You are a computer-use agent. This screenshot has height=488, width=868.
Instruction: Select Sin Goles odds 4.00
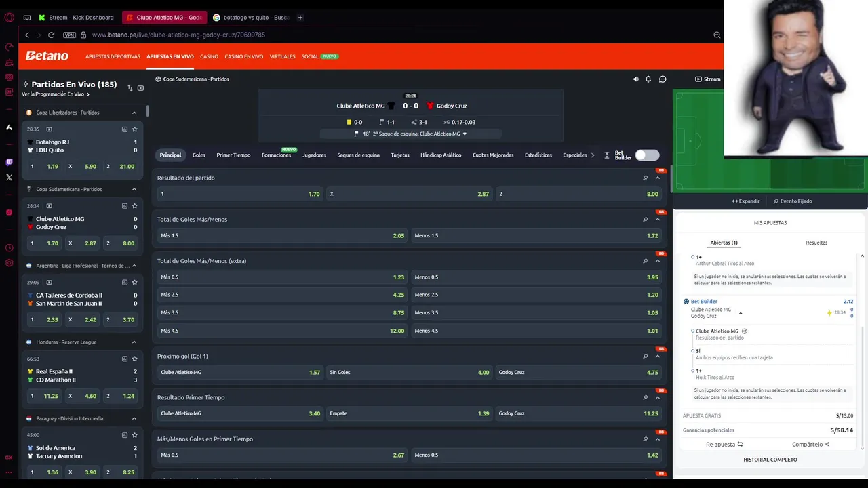[x=409, y=372]
